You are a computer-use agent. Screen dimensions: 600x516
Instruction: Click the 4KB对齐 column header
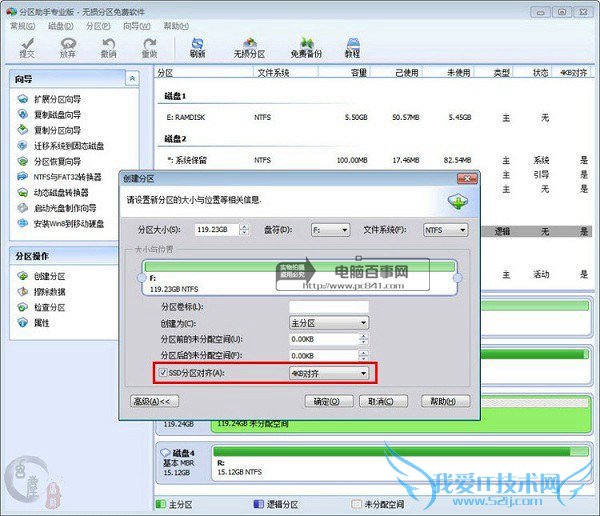[x=573, y=72]
